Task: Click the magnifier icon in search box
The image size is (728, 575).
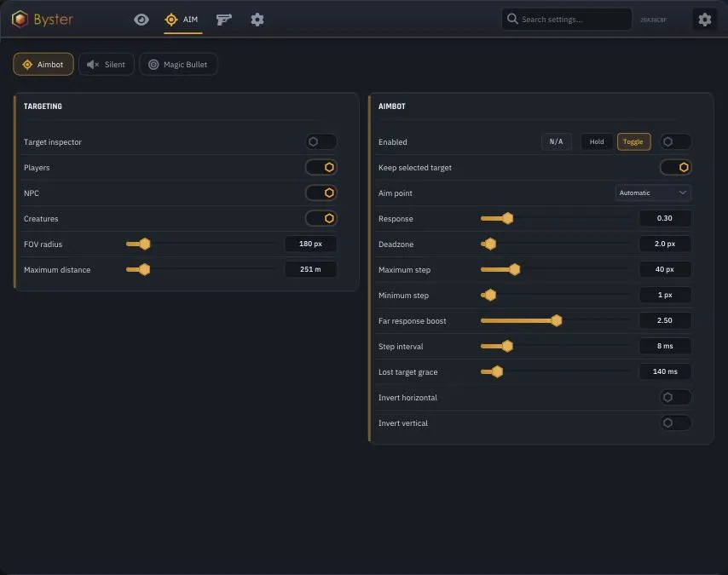Action: 512,19
